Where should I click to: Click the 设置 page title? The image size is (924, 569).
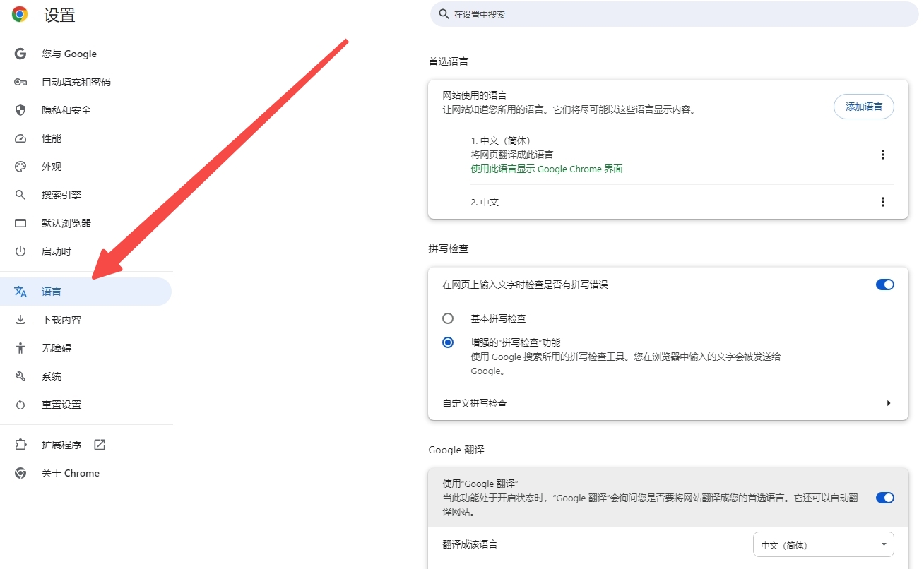pyautogui.click(x=59, y=15)
